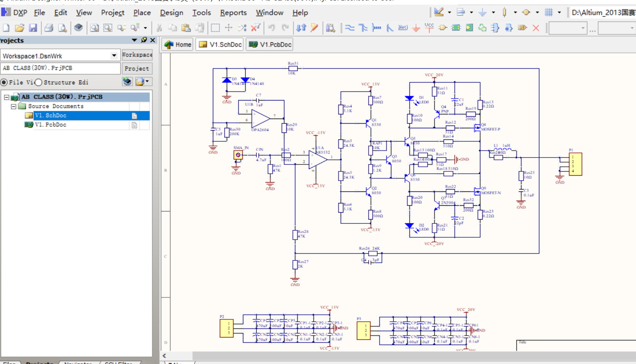The height and width of the screenshot is (364, 636).
Task: Open the Help menu
Action: (x=300, y=13)
